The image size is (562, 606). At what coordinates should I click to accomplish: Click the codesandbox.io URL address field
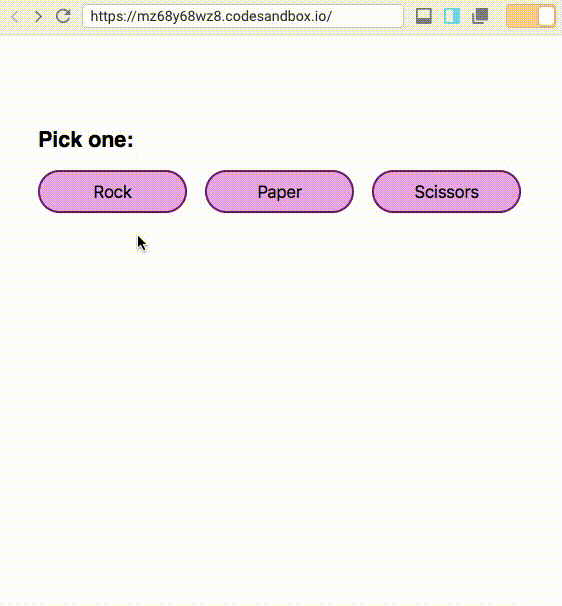click(243, 16)
